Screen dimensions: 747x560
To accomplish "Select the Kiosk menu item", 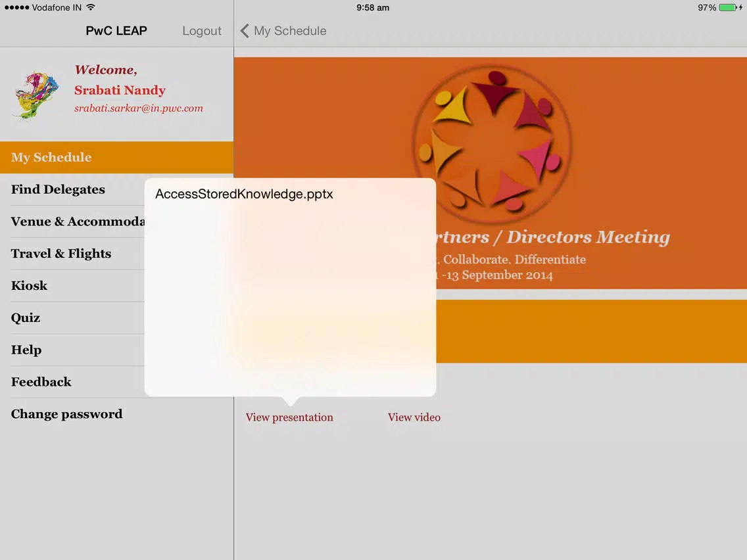I will pos(72,286).
